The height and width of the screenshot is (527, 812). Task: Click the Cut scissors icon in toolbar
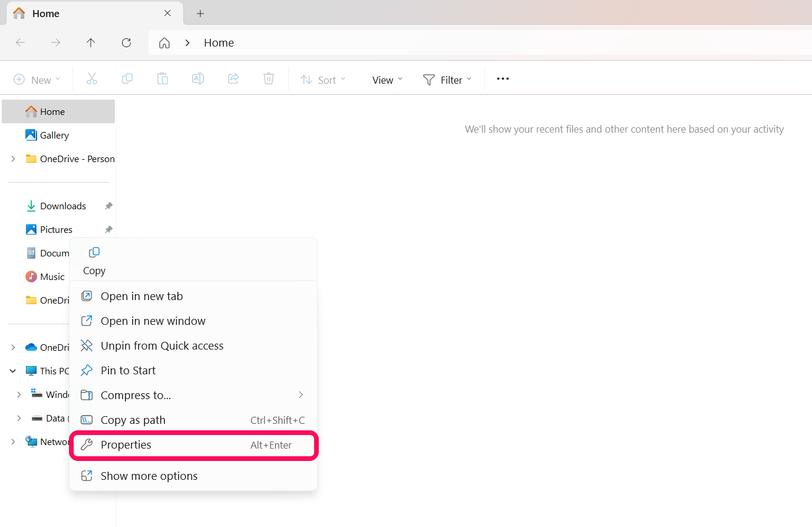tap(92, 79)
